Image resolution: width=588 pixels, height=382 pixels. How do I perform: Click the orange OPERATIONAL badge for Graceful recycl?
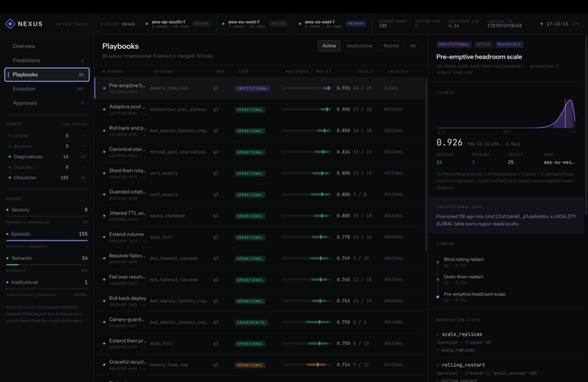(250, 365)
